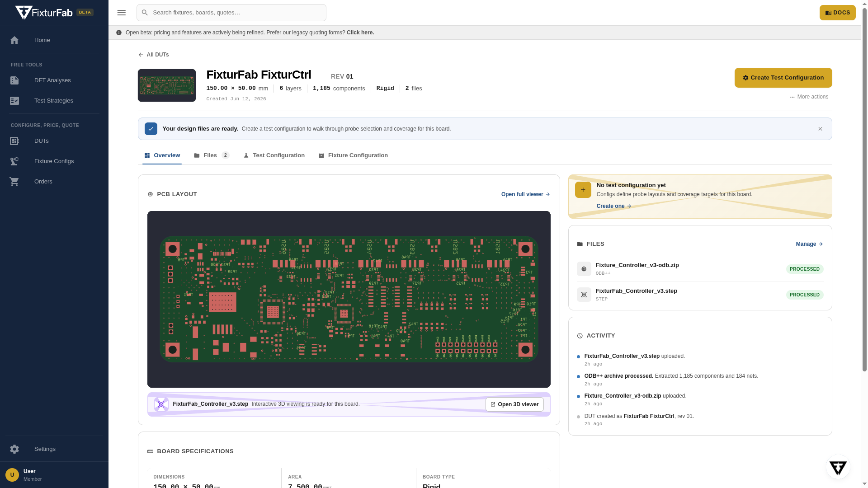Click the Fixture Configs robot-arm icon
868x488 pixels.
point(14,161)
